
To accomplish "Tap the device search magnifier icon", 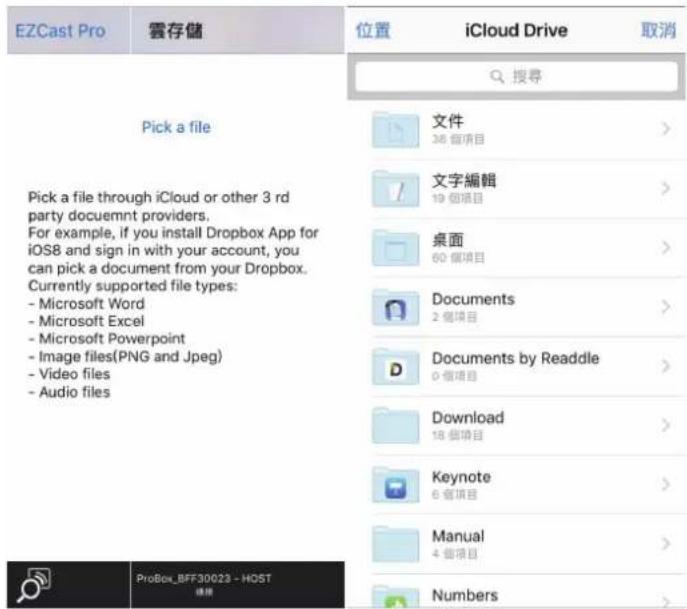I will (x=34, y=584).
